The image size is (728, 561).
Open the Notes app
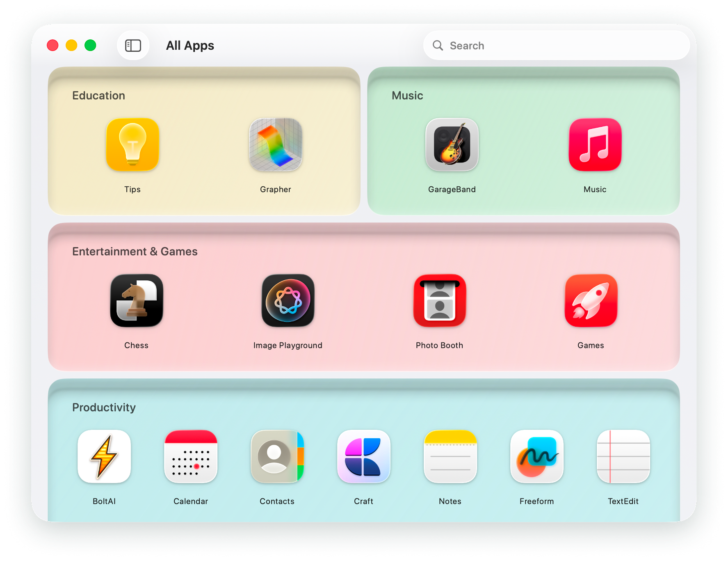[x=450, y=456]
